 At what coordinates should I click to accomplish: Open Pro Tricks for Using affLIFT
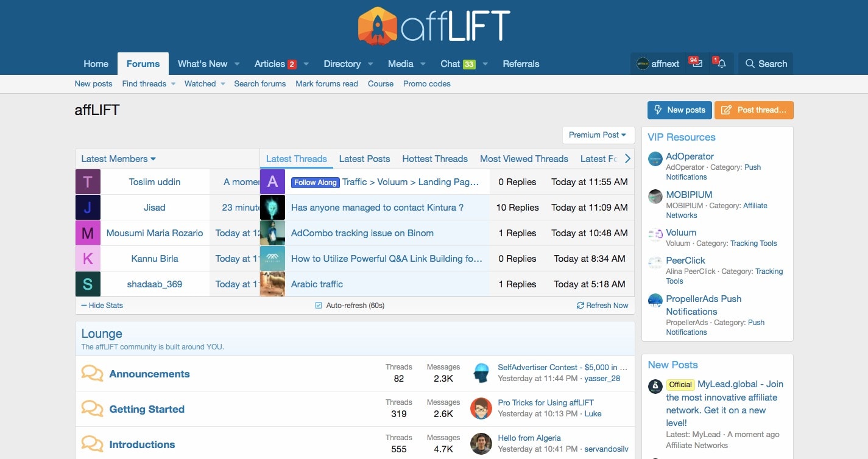click(x=546, y=402)
